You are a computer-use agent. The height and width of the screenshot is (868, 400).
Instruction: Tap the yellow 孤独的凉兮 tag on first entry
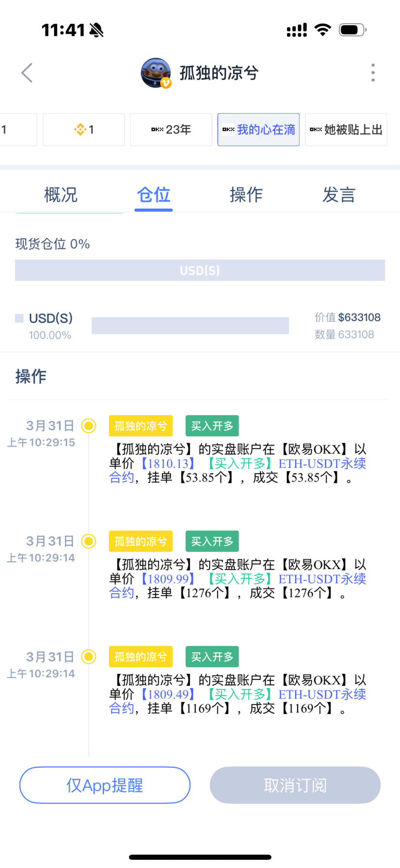[141, 426]
